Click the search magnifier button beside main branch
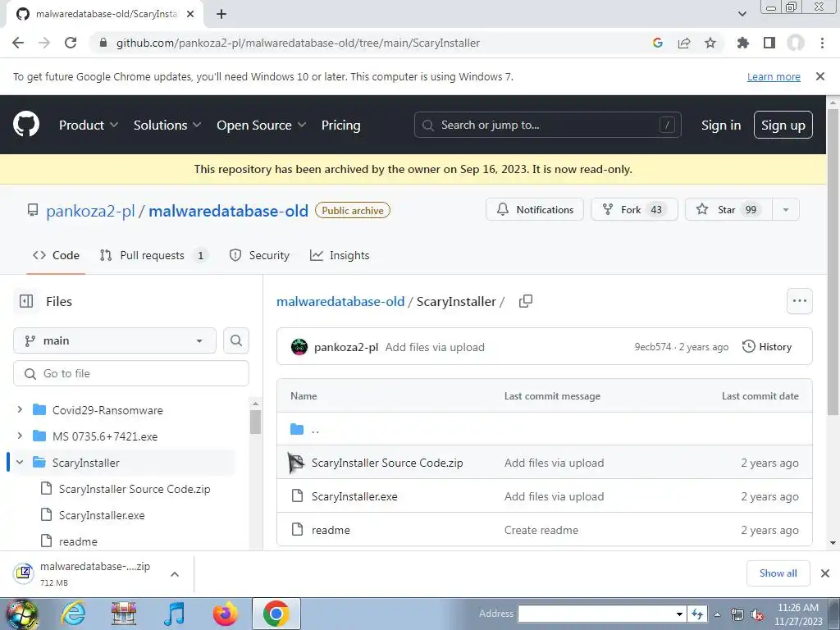The height and width of the screenshot is (630, 840). [236, 340]
